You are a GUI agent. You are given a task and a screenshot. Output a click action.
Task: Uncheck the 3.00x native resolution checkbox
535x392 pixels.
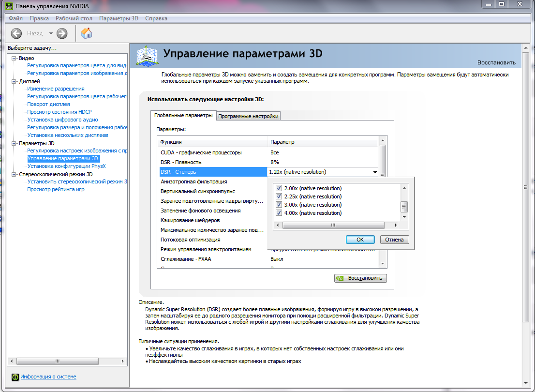279,205
